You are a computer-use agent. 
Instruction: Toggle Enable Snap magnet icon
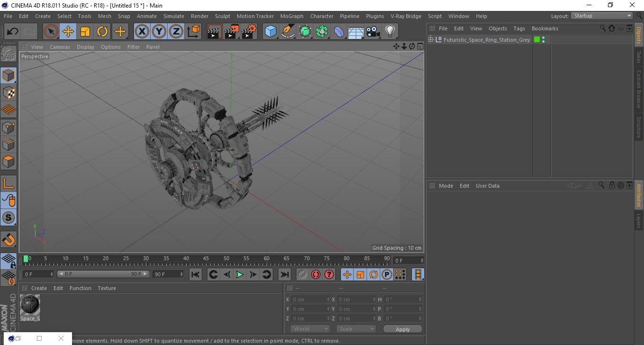pyautogui.click(x=9, y=239)
